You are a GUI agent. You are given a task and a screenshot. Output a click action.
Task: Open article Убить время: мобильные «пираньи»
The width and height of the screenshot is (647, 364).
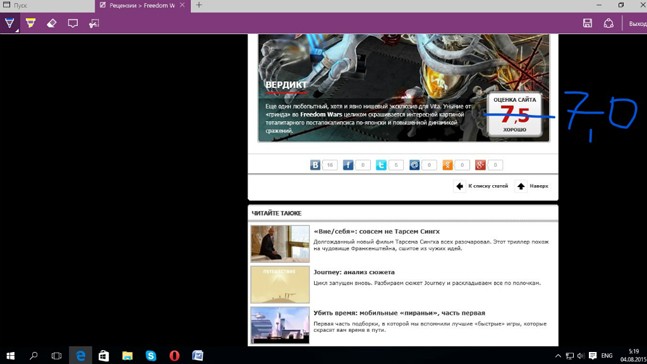click(399, 313)
